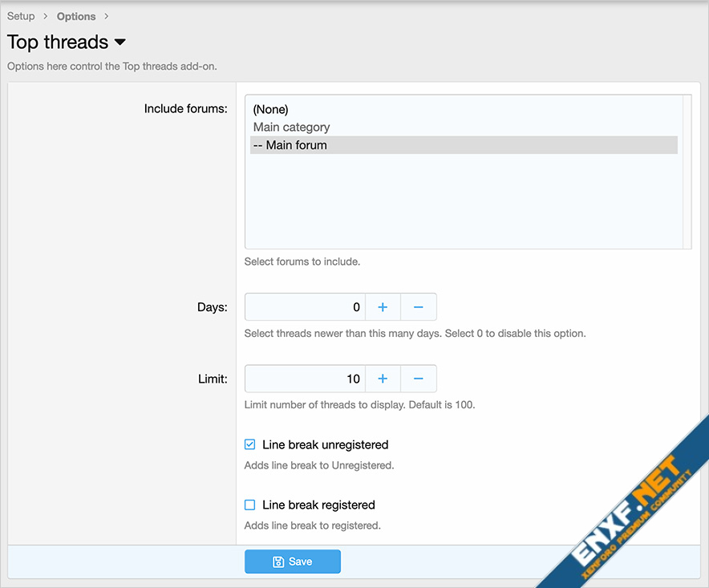Click the plus icon for Days

(383, 307)
